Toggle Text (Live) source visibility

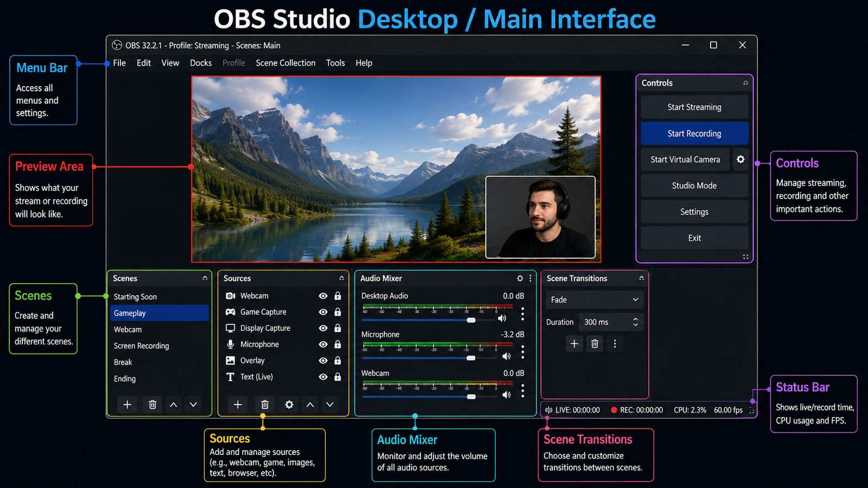323,377
